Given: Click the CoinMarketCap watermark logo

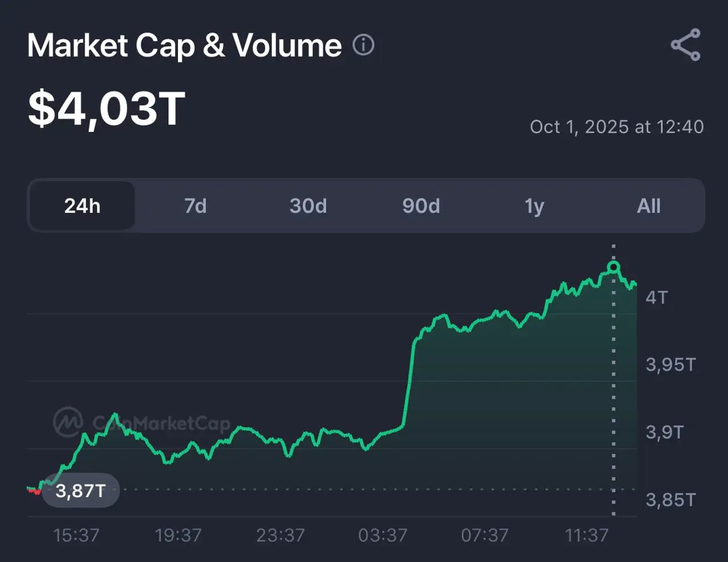Looking at the screenshot, I should 68,422.
